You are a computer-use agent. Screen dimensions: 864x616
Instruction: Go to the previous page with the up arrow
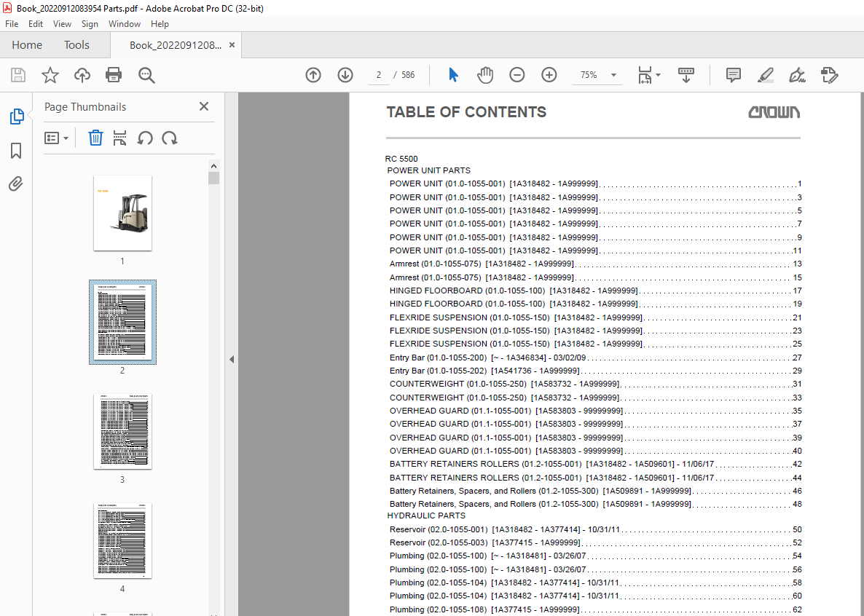(x=313, y=75)
